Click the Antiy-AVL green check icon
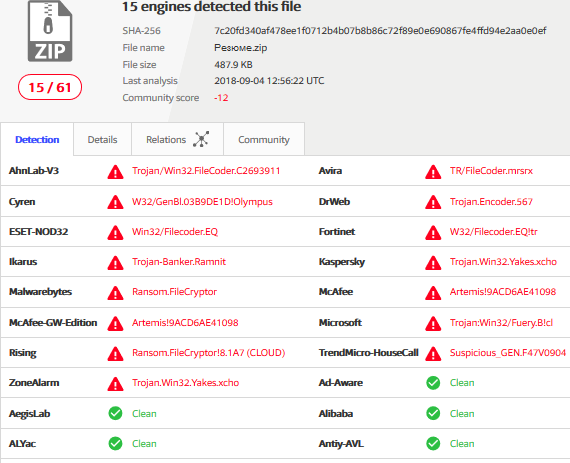570x463 pixels. [433, 443]
